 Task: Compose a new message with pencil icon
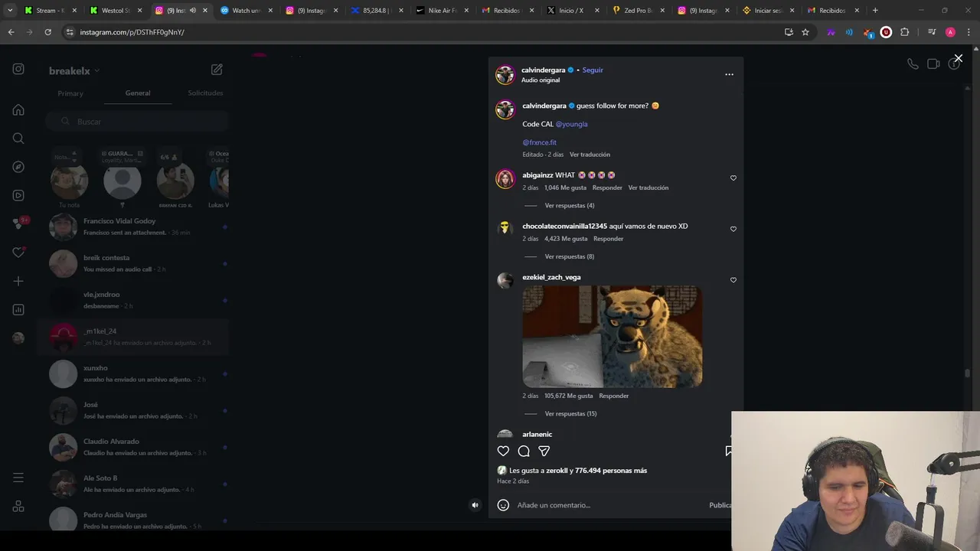217,70
